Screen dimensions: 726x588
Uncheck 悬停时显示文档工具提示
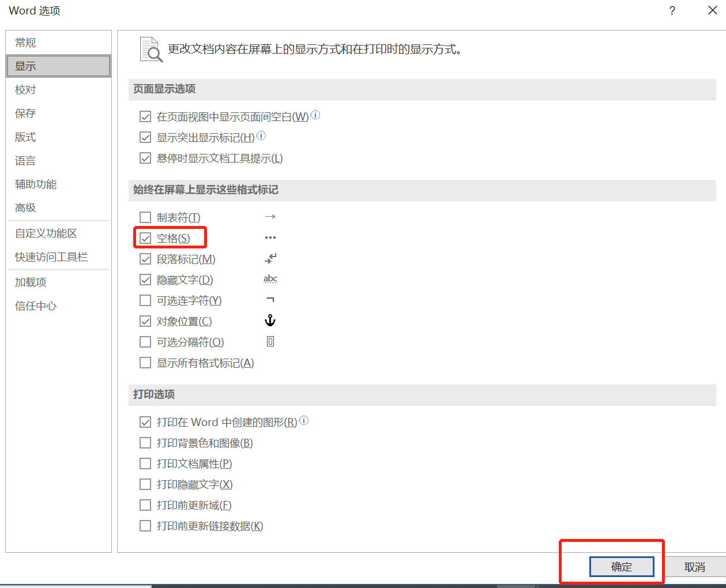click(145, 159)
